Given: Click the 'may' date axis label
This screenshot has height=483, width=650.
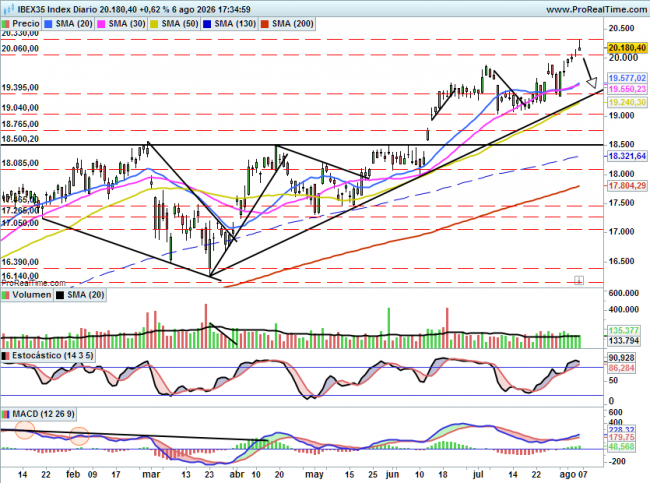Looking at the screenshot, I should coord(314,474).
